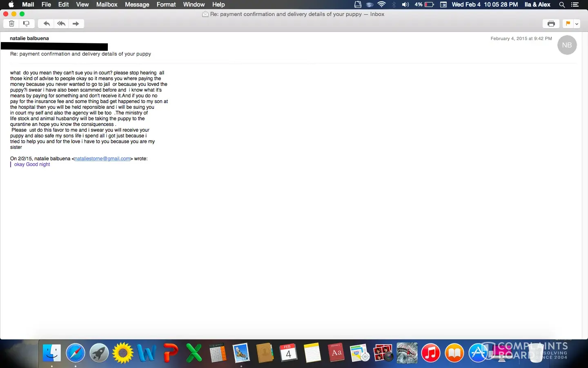Image resolution: width=588 pixels, height=368 pixels.
Task: Open the Mailbox menu
Action: pos(107,4)
